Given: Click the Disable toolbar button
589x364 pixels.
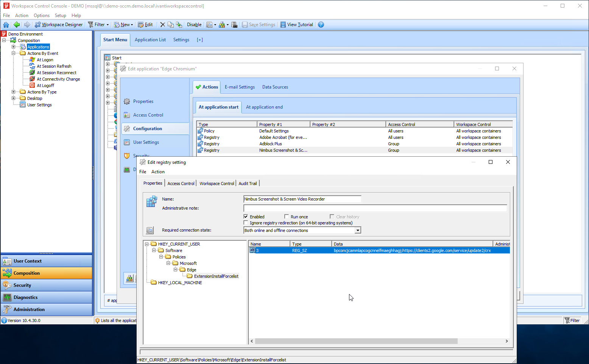Looking at the screenshot, I should pyautogui.click(x=194, y=25).
